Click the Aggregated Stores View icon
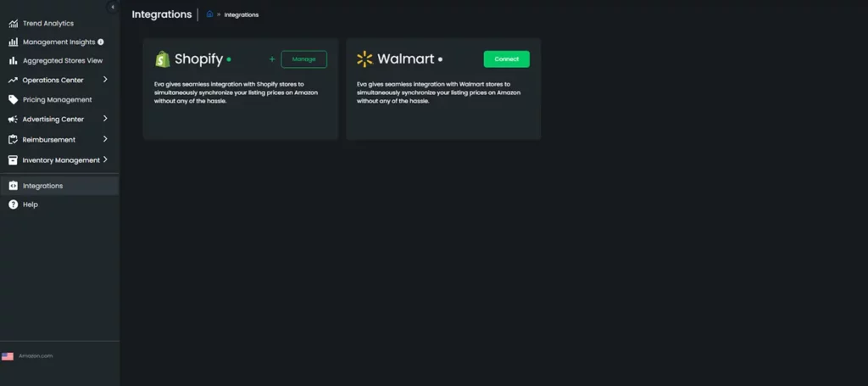The width and height of the screenshot is (868, 386). tap(14, 61)
